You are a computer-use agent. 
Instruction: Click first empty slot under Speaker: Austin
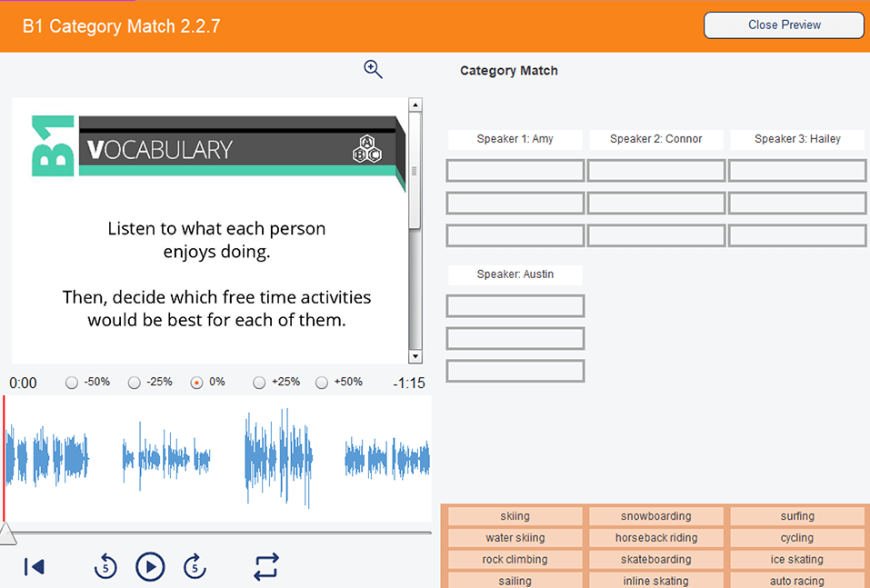(x=515, y=306)
